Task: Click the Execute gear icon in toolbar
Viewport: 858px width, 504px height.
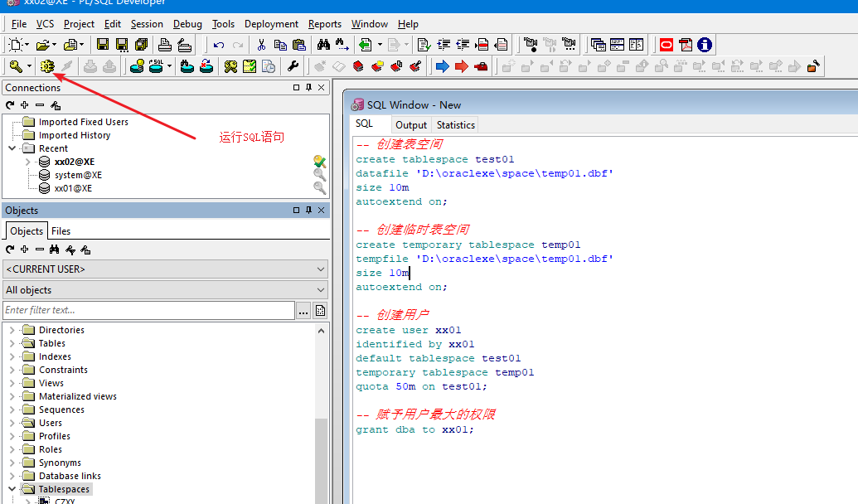Action: 47,66
